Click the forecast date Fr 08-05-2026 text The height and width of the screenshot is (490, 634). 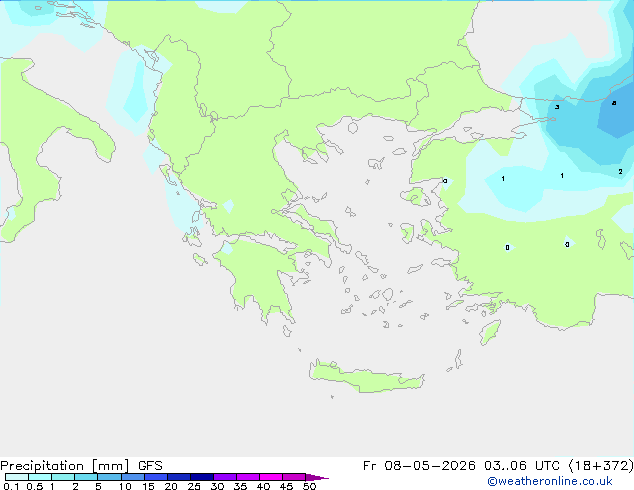419,466
